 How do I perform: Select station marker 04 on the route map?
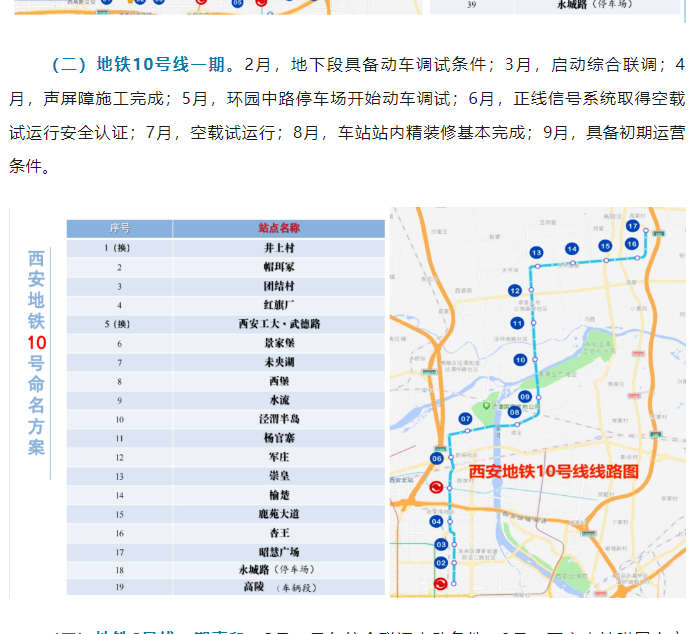pyautogui.click(x=436, y=521)
